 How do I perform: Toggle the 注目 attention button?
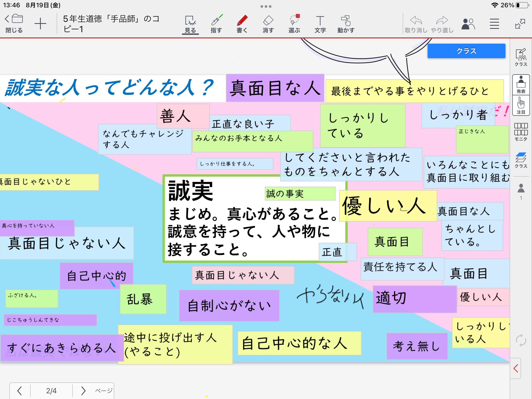521,105
